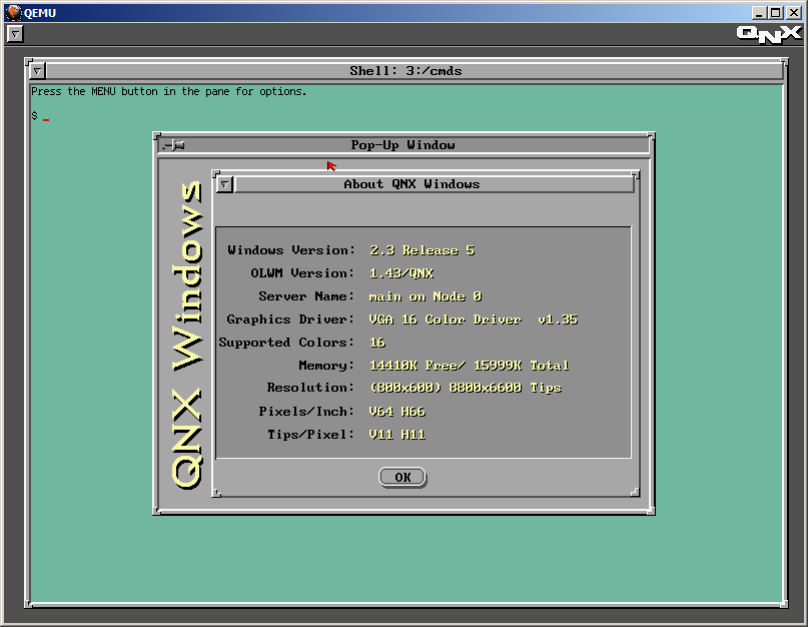Open the Shell window menu button
This screenshot has height=627, width=808.
[37, 71]
